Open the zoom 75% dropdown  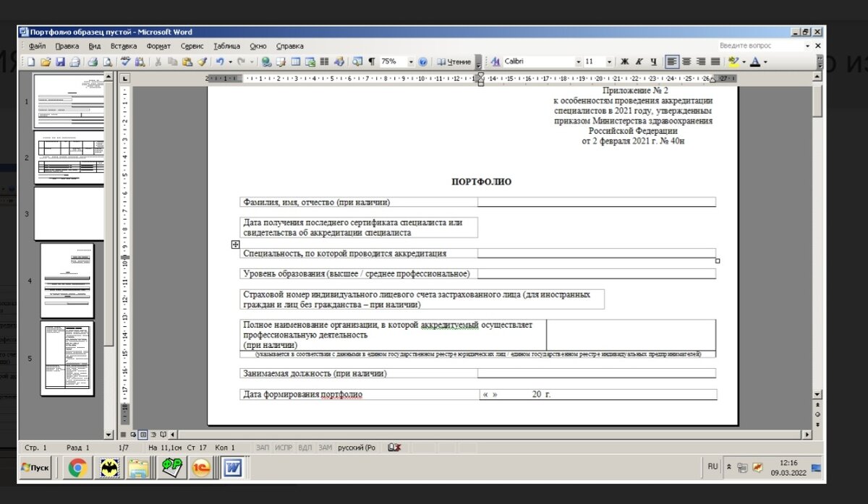[411, 62]
